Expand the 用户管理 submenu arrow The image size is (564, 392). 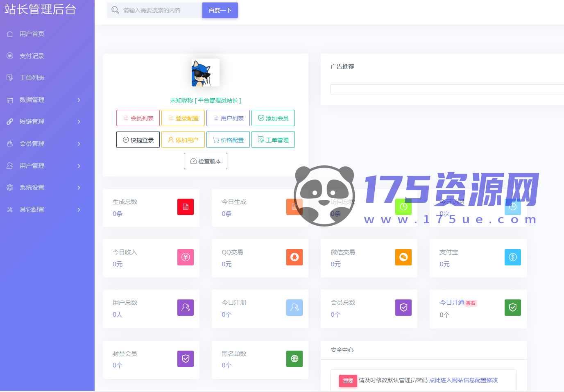point(79,166)
